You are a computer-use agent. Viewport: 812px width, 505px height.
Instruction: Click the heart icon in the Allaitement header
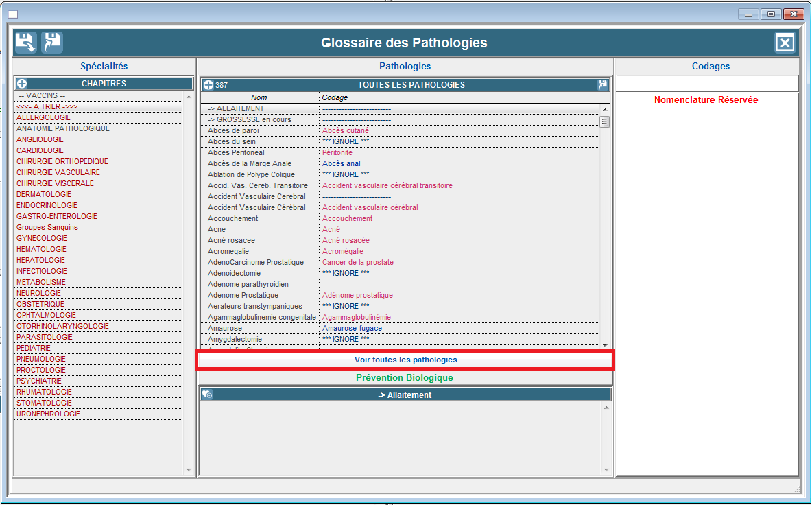[x=206, y=395]
